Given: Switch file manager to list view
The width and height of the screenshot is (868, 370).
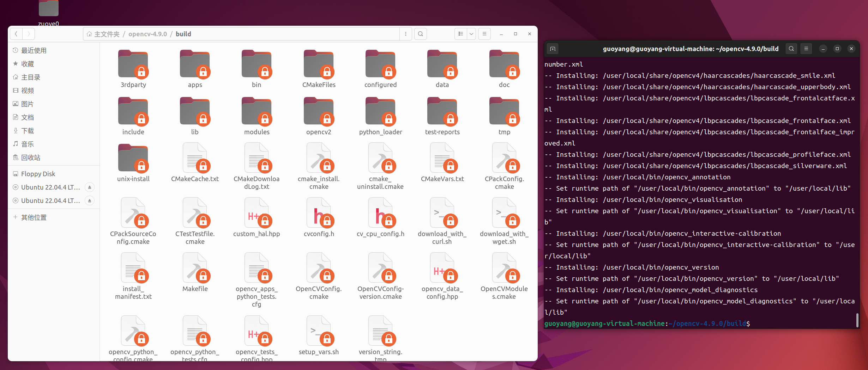Looking at the screenshot, I should (x=460, y=34).
